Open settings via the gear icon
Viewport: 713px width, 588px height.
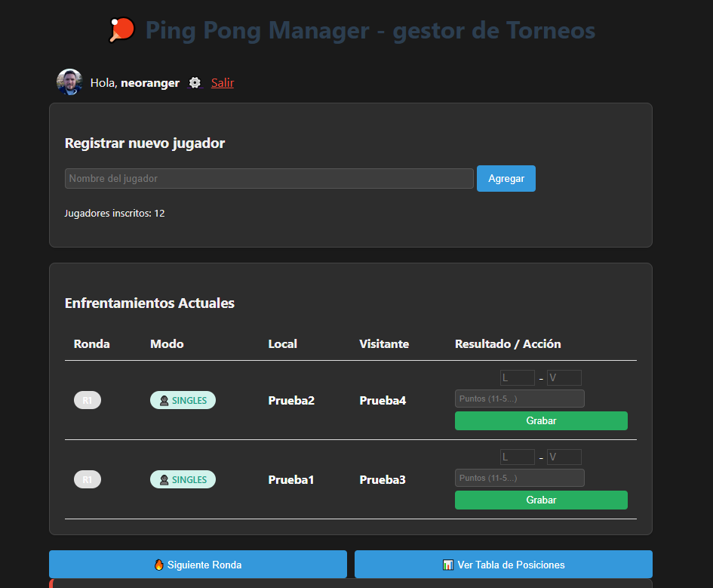(x=195, y=83)
